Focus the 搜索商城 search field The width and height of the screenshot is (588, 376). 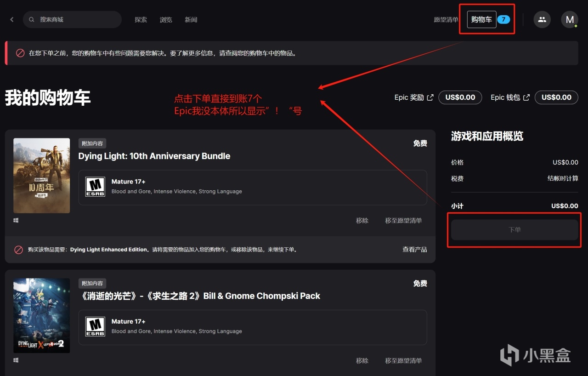(72, 20)
